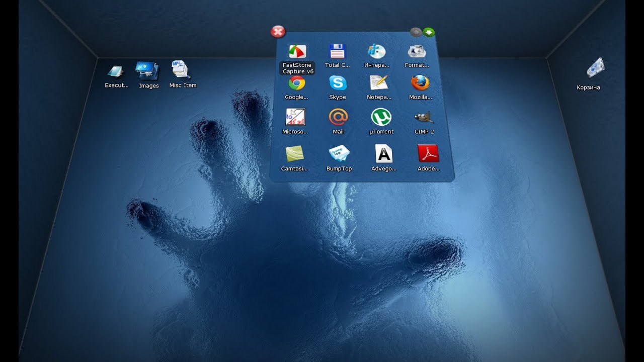Select the Execut... pile on the wall
This screenshot has width=644, height=362.
pos(116,72)
